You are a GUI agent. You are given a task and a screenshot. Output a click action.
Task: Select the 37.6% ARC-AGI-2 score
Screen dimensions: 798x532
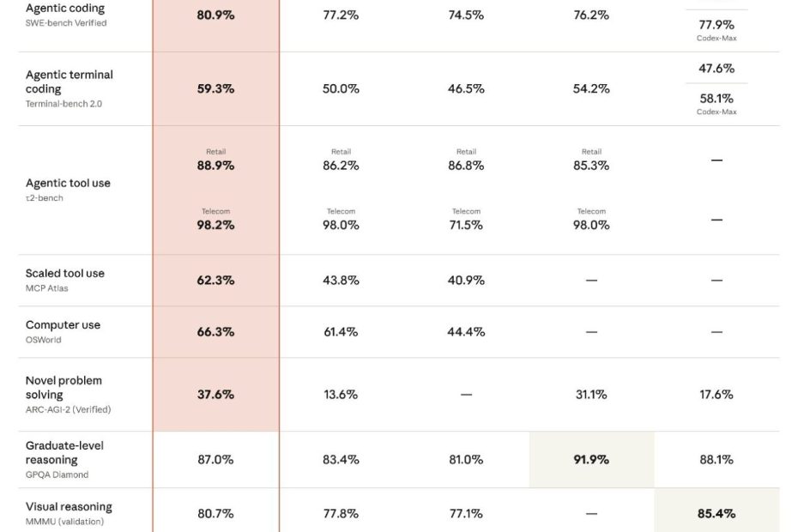[215, 394]
